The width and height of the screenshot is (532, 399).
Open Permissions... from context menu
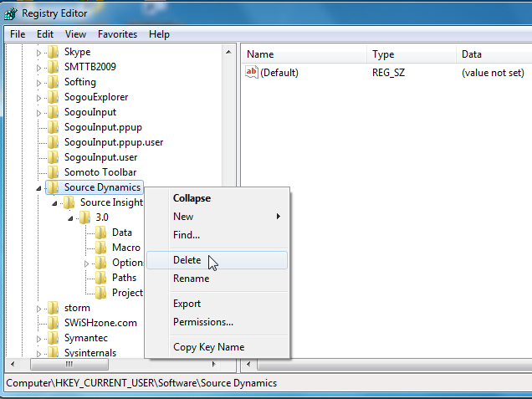pos(217,322)
